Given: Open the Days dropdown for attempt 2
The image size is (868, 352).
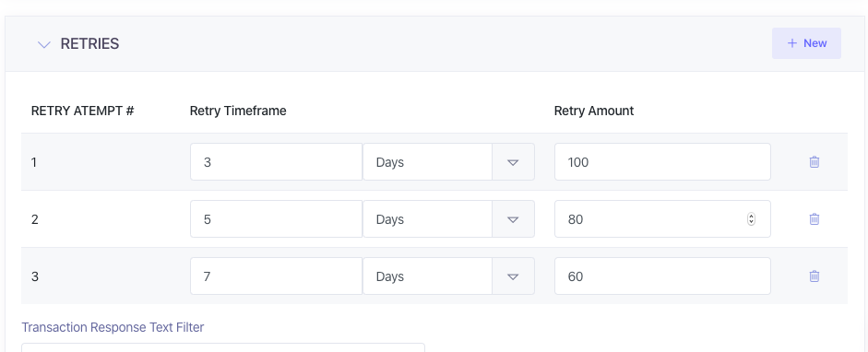Looking at the screenshot, I should click(448, 218).
